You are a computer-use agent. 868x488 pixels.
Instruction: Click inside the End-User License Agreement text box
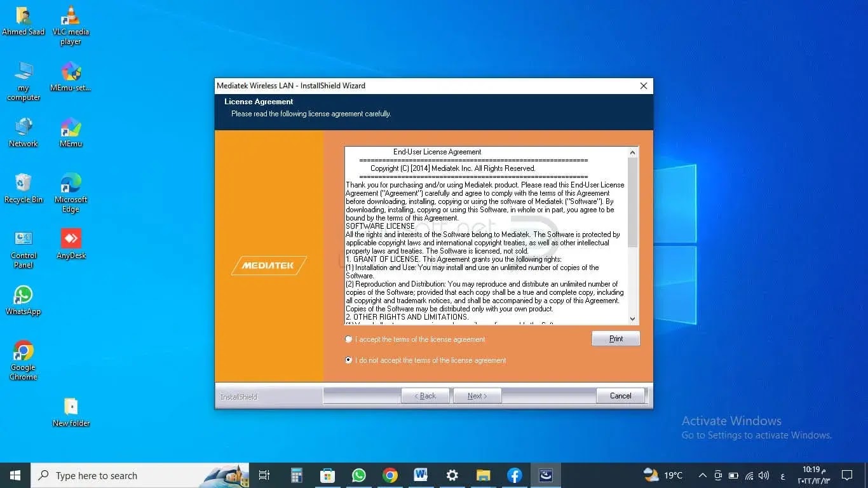point(486,236)
